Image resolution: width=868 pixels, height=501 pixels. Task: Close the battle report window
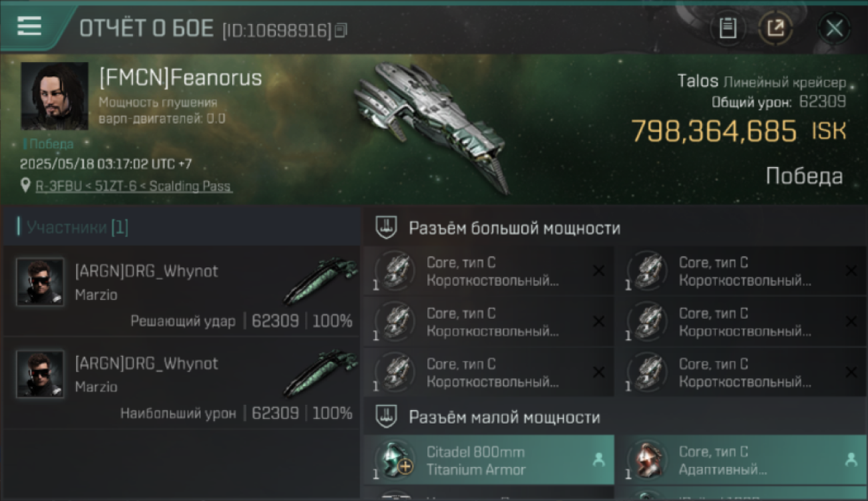coord(834,28)
